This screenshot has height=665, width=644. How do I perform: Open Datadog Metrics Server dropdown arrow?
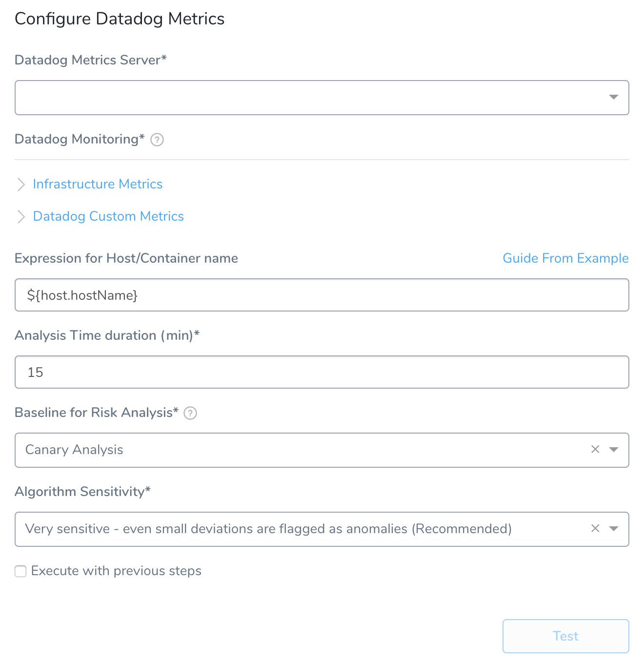(614, 97)
